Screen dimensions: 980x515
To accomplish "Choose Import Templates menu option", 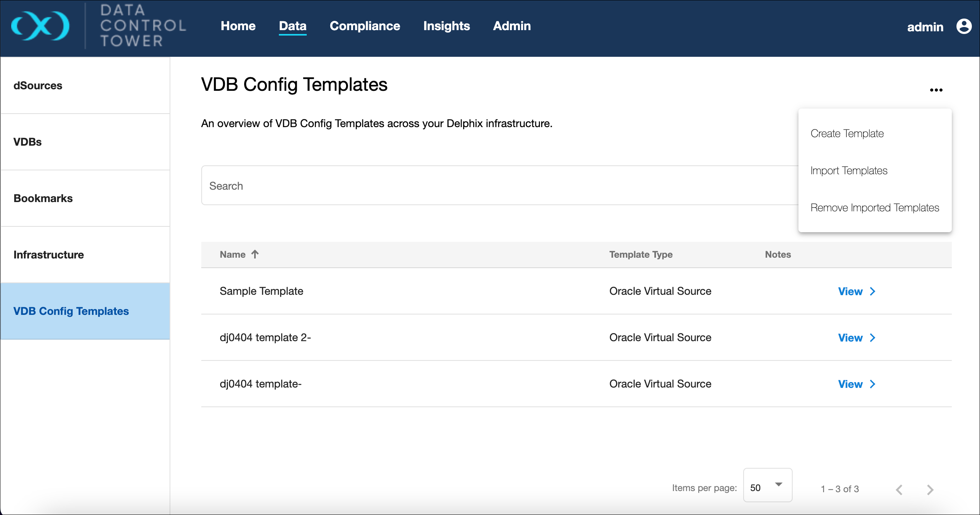I will tap(849, 171).
